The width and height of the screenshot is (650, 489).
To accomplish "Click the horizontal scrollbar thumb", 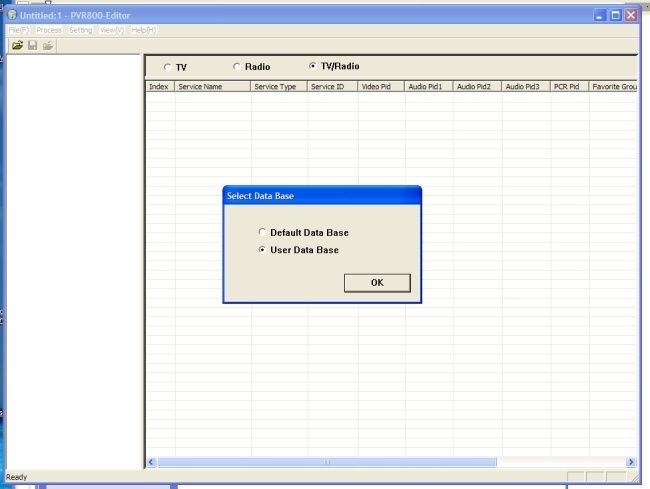I will (327, 462).
